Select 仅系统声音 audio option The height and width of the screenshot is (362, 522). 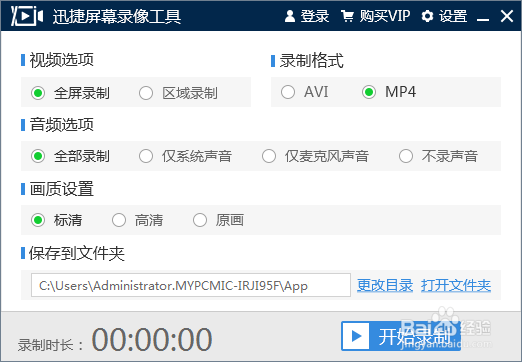[185, 156]
